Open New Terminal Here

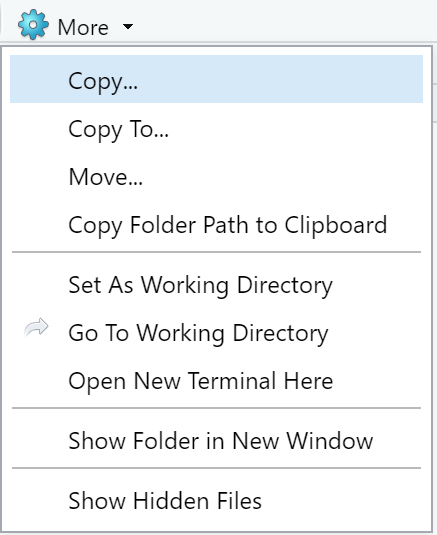coord(216,381)
